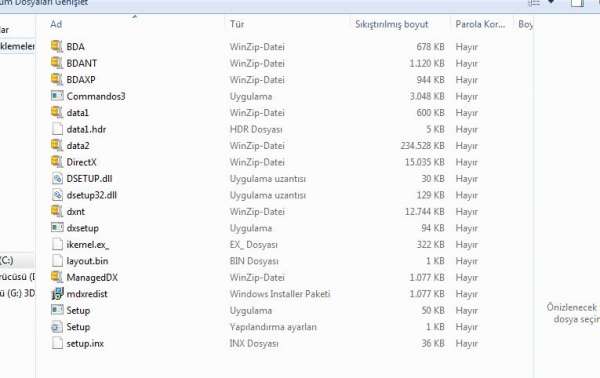The height and width of the screenshot is (378, 600).
Task: Select the DirectX file name
Action: [81, 162]
